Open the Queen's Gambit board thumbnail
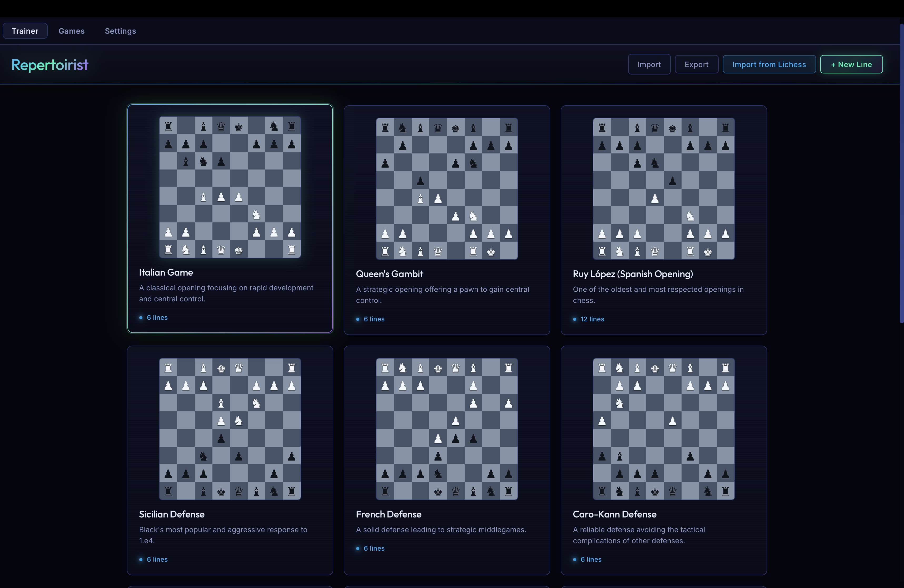 click(447, 189)
